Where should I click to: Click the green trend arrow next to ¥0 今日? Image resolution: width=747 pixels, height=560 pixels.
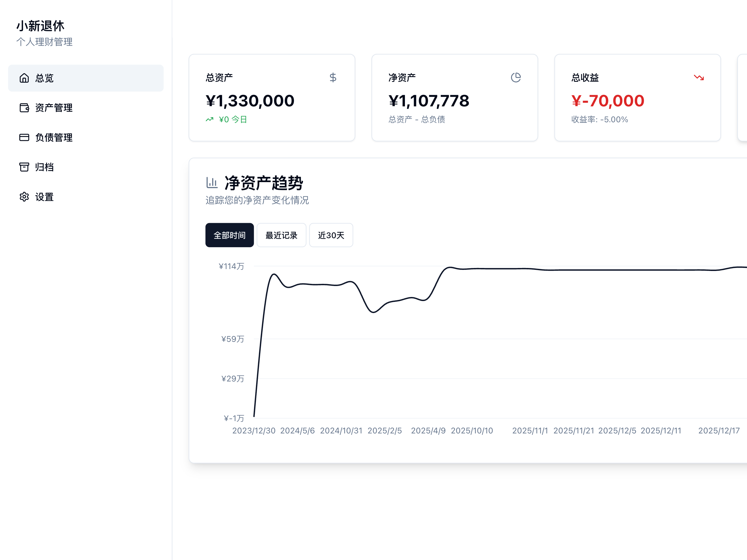(210, 119)
